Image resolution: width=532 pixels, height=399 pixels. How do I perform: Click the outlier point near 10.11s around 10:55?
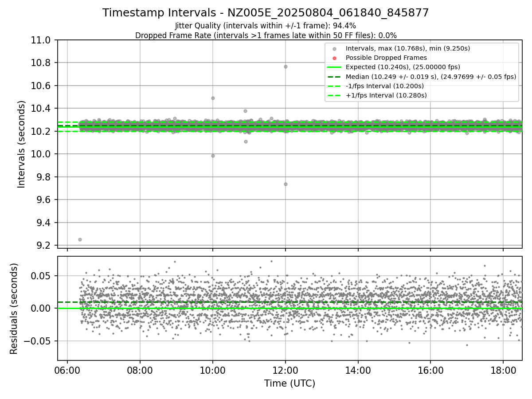[246, 141]
